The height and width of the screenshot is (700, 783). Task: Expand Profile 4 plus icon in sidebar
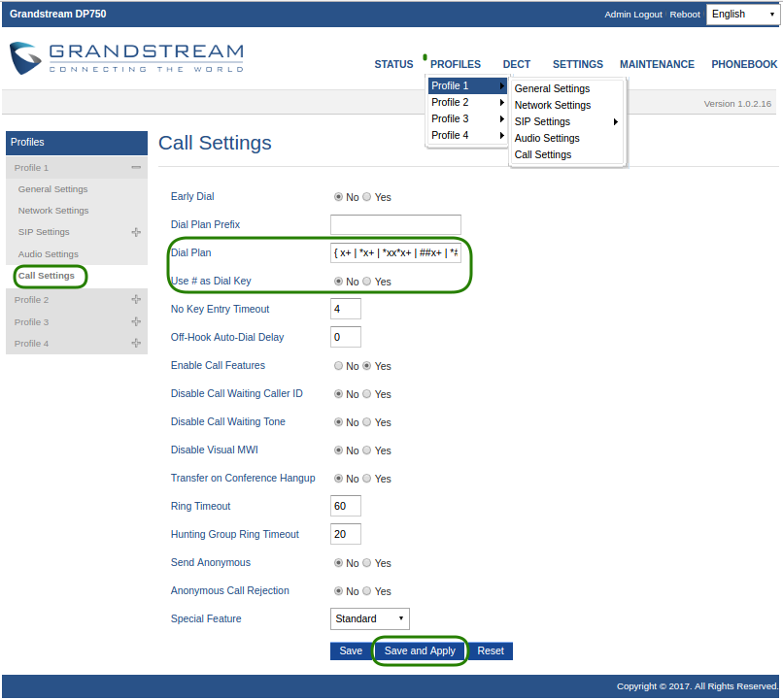pos(136,343)
